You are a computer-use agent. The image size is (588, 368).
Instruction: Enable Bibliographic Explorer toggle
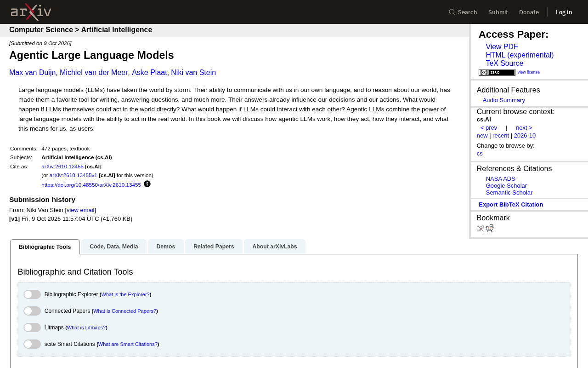click(32, 294)
